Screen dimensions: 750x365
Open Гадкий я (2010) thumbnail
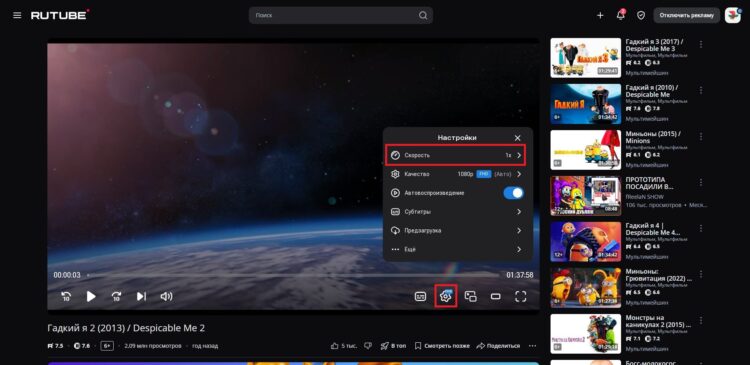click(585, 104)
